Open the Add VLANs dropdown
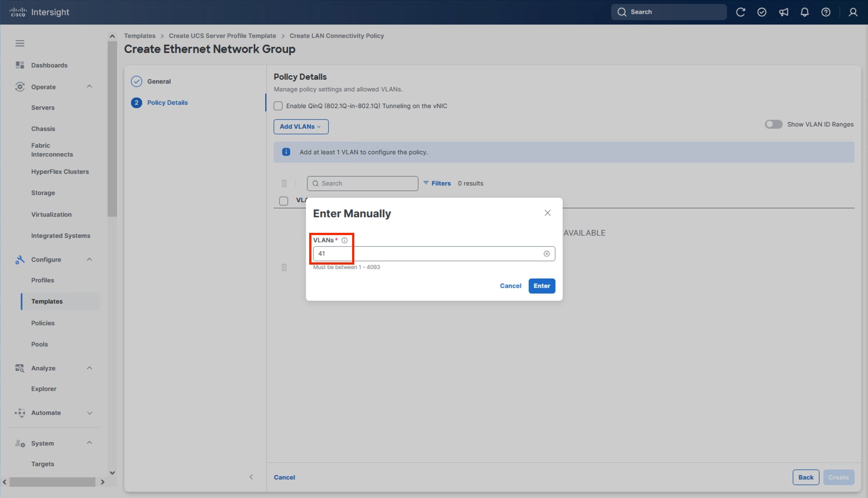868x498 pixels. pos(300,126)
